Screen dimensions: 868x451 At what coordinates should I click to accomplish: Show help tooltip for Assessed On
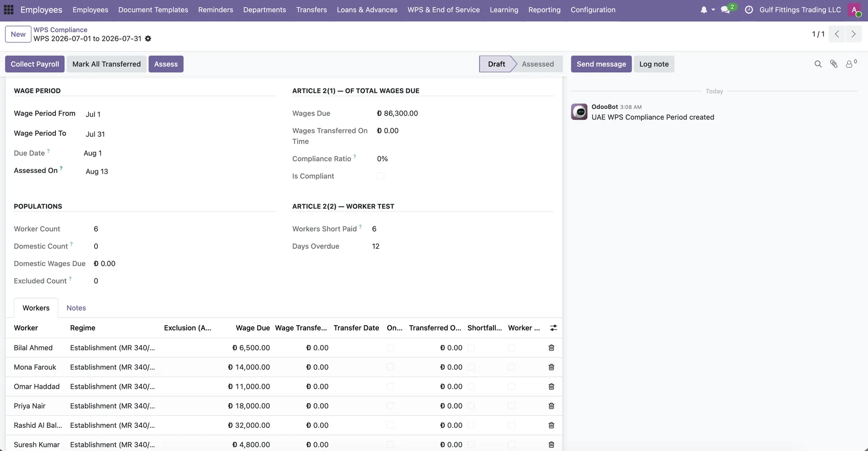pyautogui.click(x=61, y=168)
